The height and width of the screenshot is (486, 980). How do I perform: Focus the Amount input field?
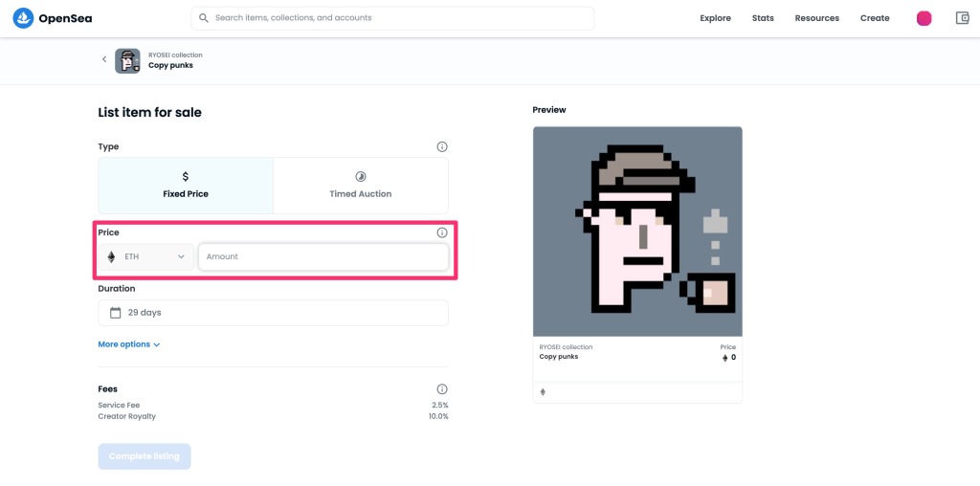pyautogui.click(x=323, y=256)
